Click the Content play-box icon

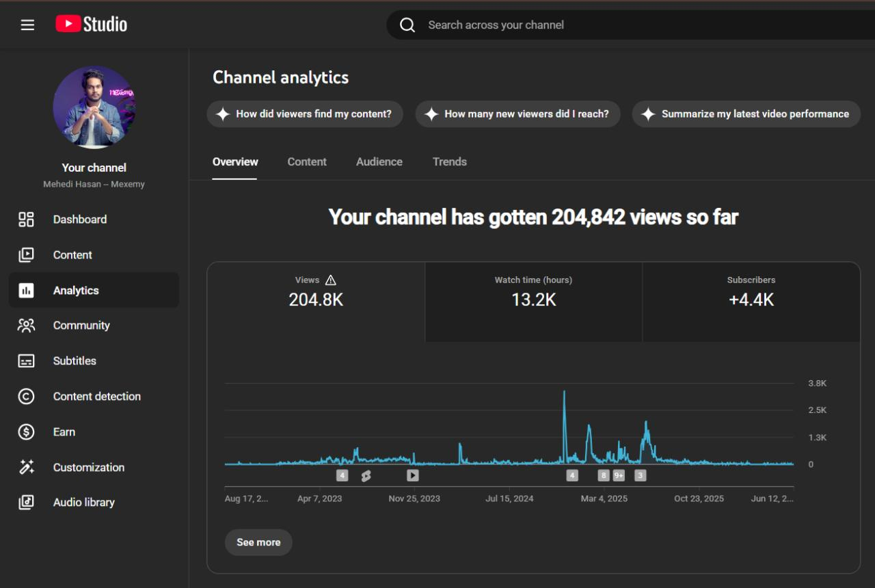[x=26, y=255]
